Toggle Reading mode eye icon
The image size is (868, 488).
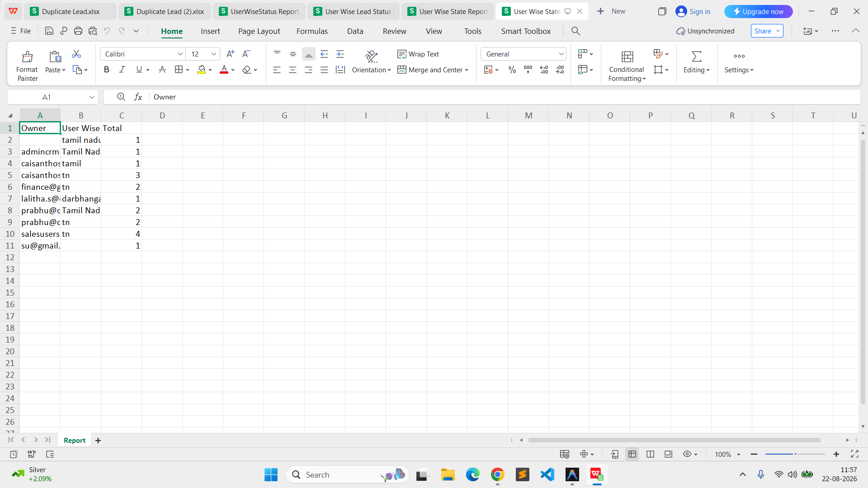point(687,454)
